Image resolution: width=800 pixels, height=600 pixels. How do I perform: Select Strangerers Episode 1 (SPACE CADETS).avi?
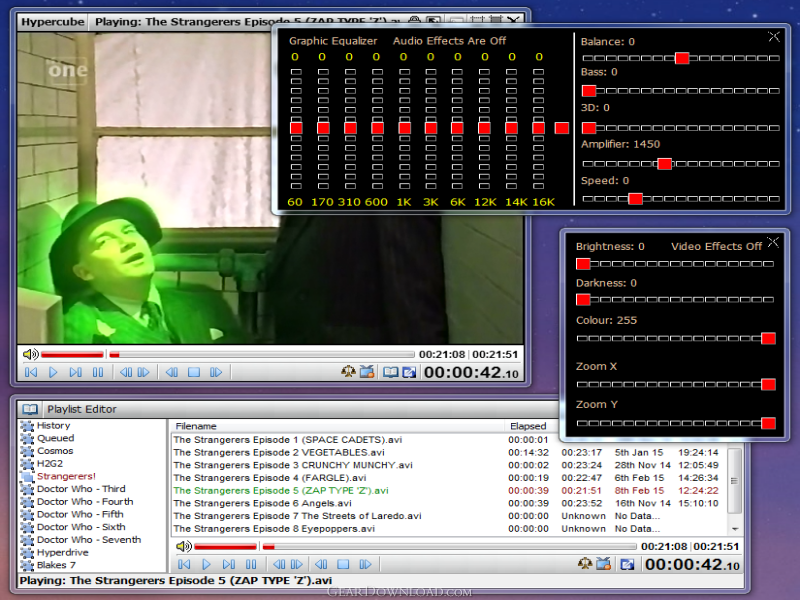click(288, 440)
